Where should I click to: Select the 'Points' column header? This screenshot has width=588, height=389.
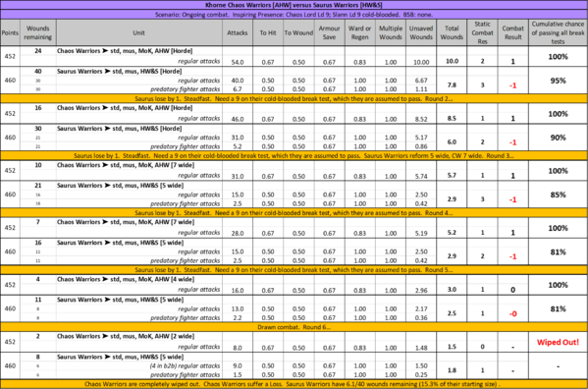[10, 32]
